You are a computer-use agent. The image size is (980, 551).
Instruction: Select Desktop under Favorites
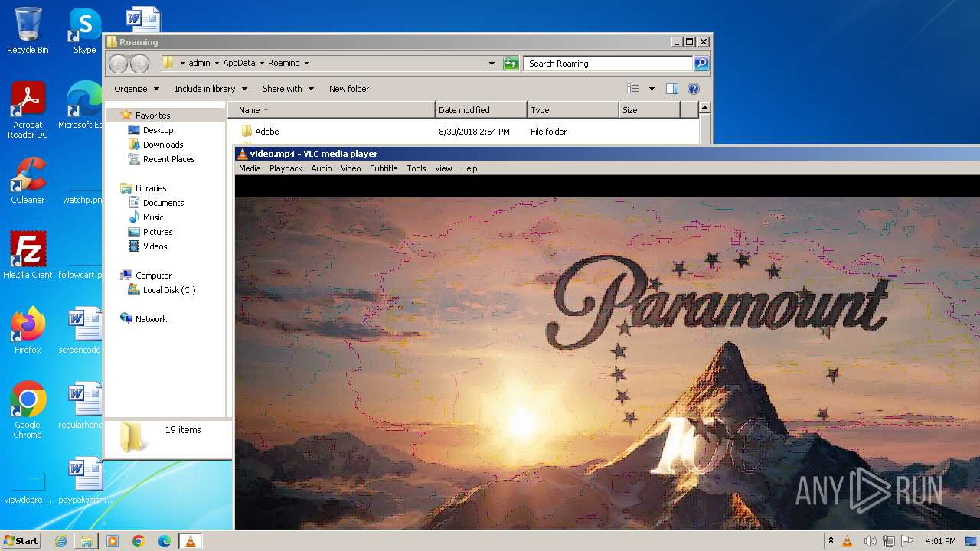click(158, 130)
